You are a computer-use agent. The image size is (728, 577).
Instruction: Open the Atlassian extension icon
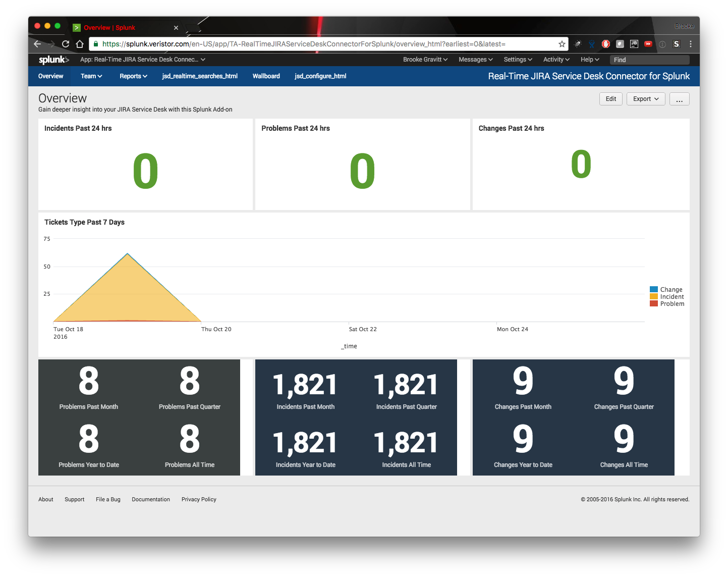tap(592, 44)
